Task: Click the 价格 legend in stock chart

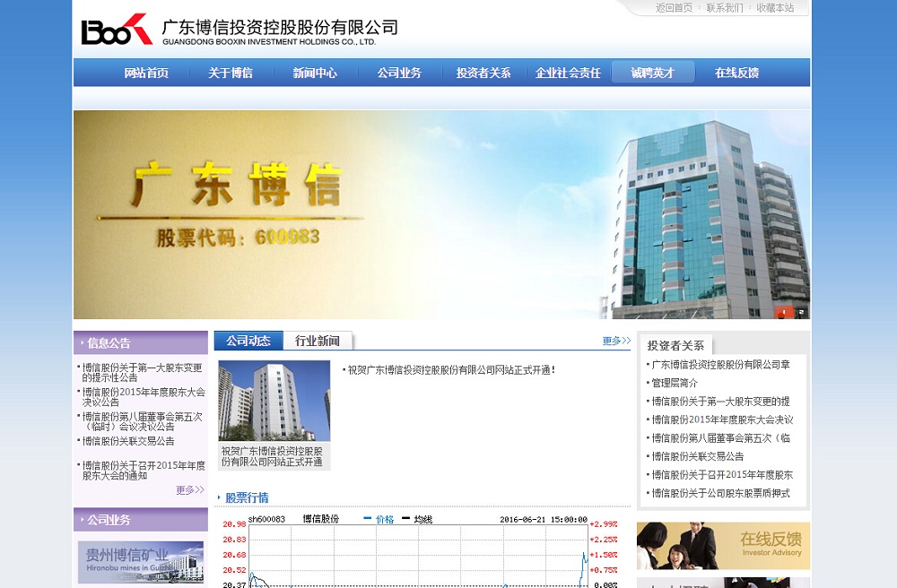Action: coord(379,519)
